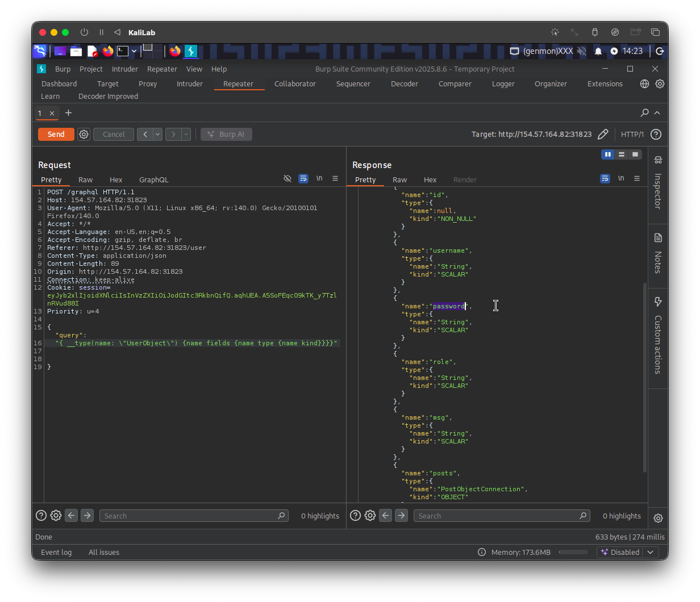Click the memory info icon in status bar
The height and width of the screenshot is (602, 700).
click(482, 552)
